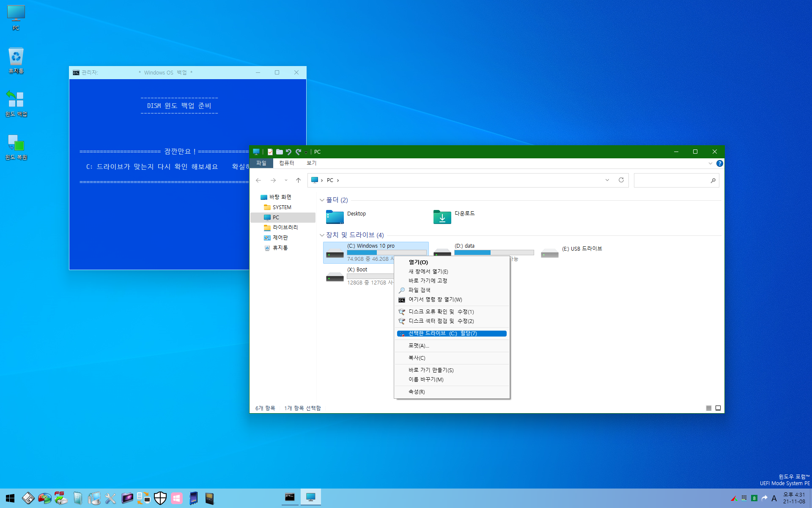
Task: Open the recent locations dropdown arrow
Action: click(286, 180)
